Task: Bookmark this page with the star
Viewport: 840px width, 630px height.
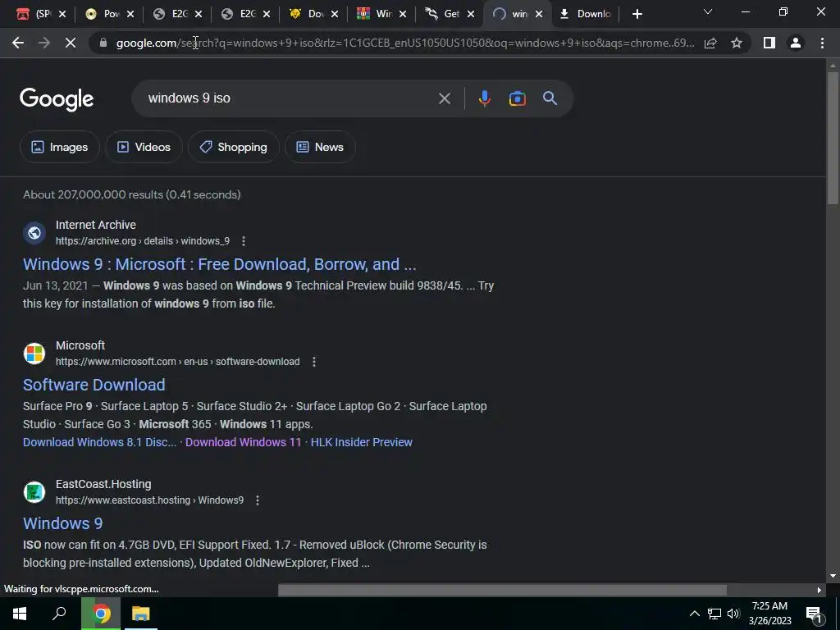Action: (x=737, y=43)
